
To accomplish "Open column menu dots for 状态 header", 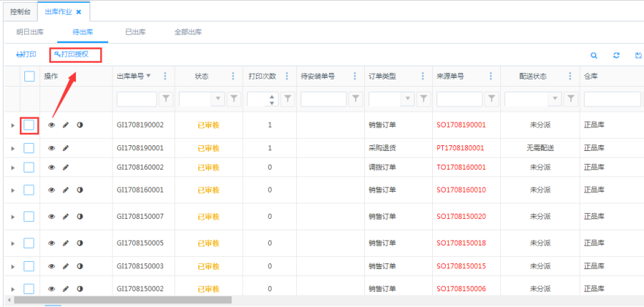I will (x=233, y=77).
